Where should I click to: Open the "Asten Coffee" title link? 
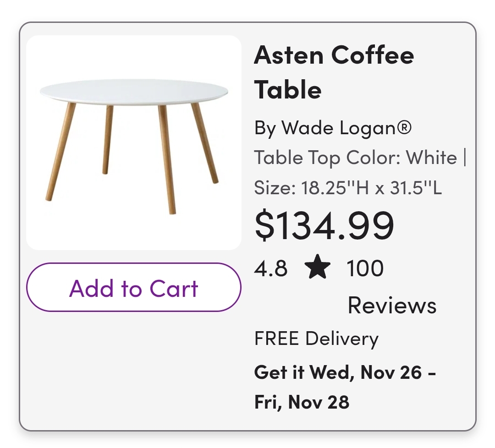click(334, 56)
